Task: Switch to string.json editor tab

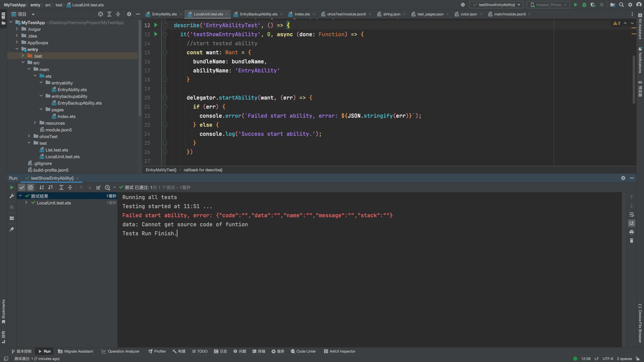Action: coord(391,14)
